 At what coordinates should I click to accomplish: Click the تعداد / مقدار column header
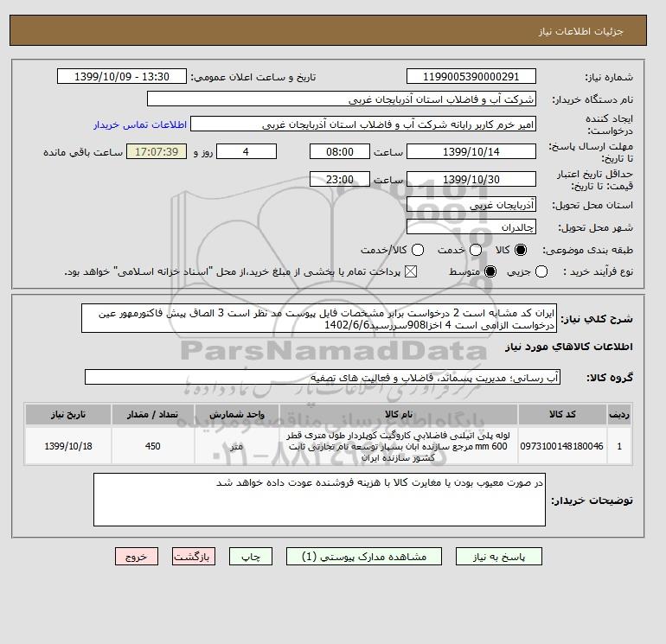(x=152, y=414)
